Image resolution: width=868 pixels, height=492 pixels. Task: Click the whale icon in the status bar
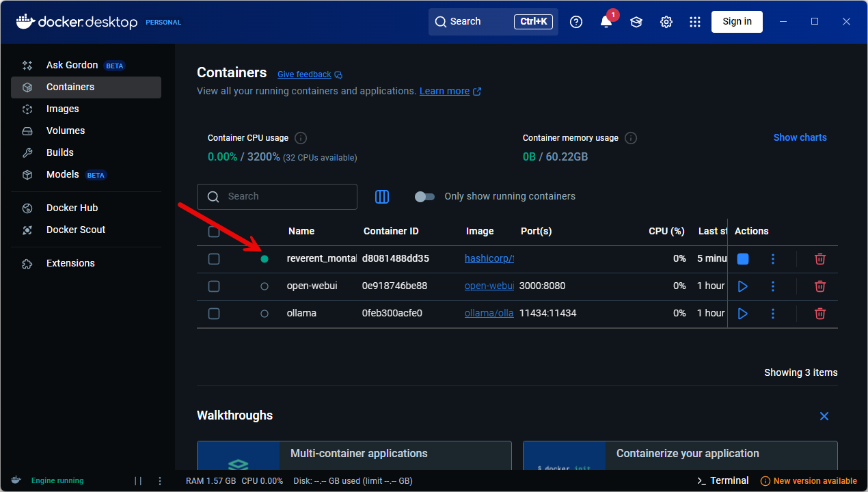click(x=16, y=480)
